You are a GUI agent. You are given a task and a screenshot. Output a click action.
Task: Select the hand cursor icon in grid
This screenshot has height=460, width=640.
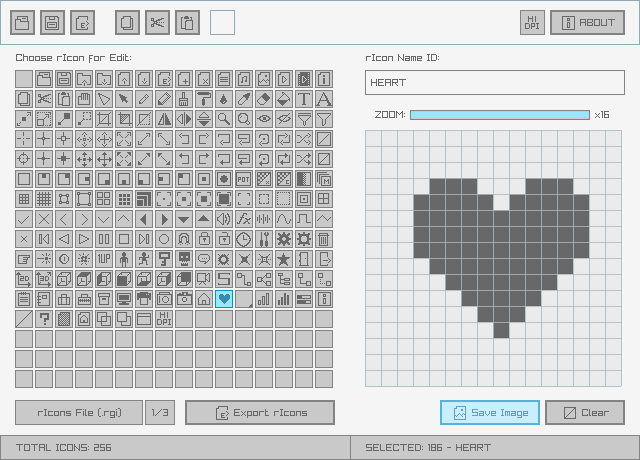(x=84, y=99)
